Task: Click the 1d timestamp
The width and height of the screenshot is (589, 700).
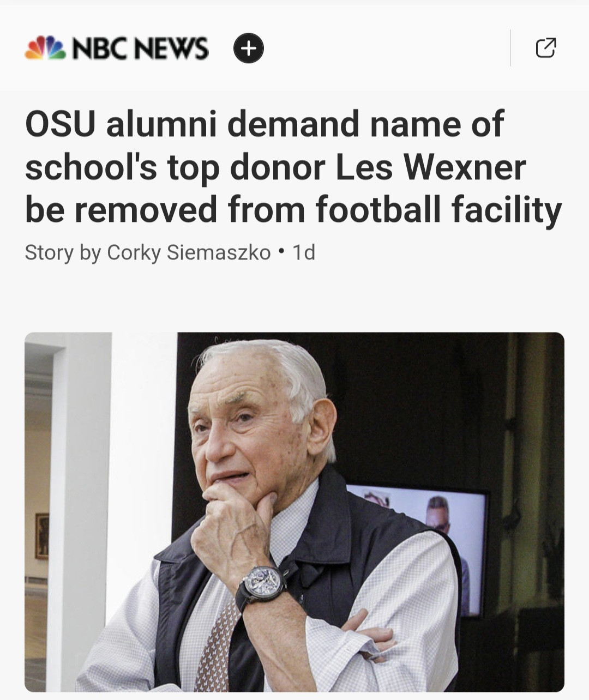Action: coord(304,252)
